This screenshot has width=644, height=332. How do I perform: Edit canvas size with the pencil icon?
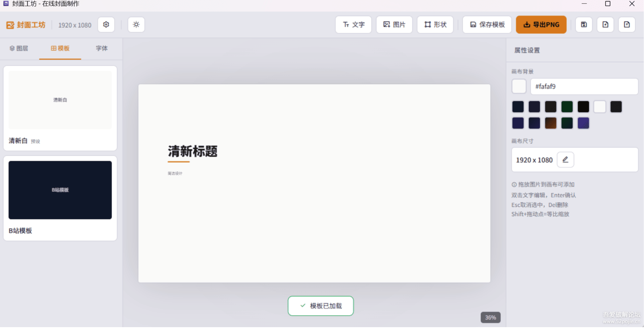pyautogui.click(x=565, y=160)
